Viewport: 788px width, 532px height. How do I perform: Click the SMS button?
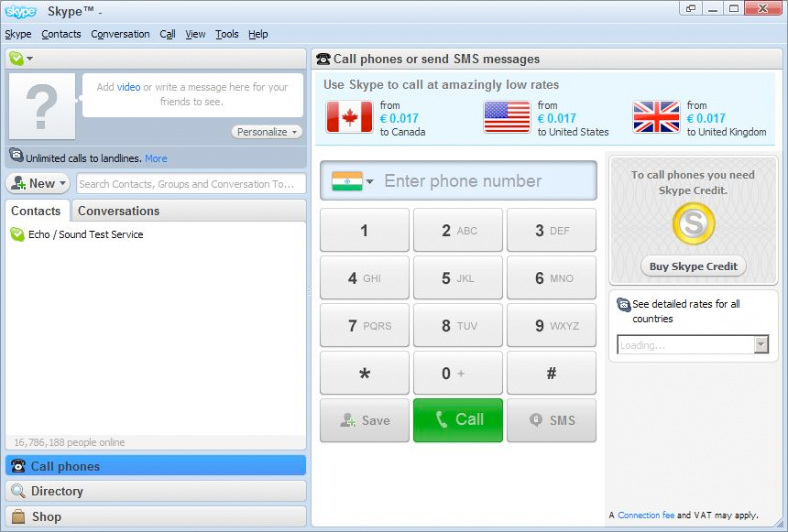[552, 420]
